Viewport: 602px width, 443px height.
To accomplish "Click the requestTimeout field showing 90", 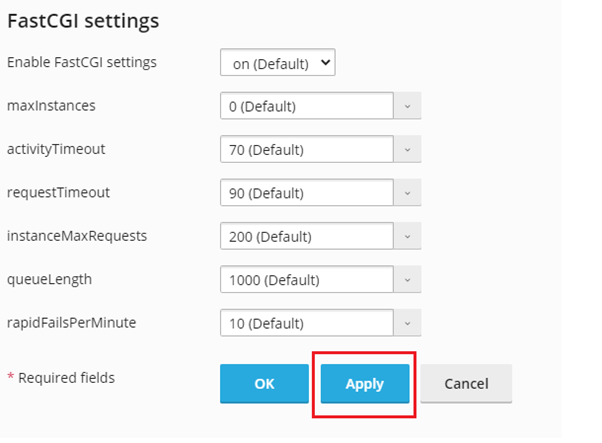I will pos(306,193).
